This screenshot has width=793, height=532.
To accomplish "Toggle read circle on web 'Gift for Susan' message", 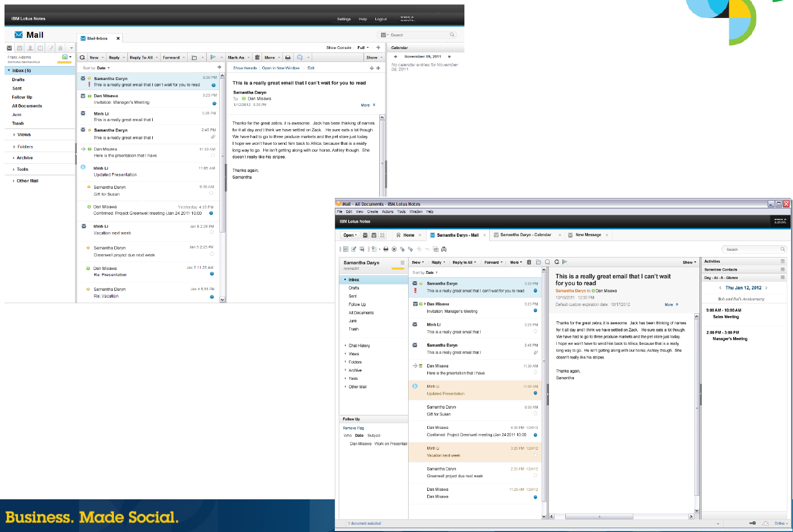I will click(x=211, y=193).
